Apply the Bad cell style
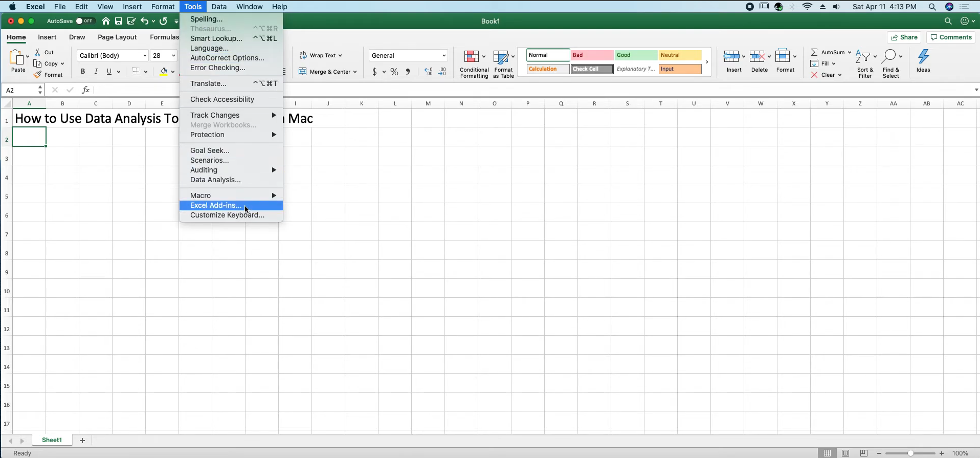The width and height of the screenshot is (980, 458). click(592, 55)
